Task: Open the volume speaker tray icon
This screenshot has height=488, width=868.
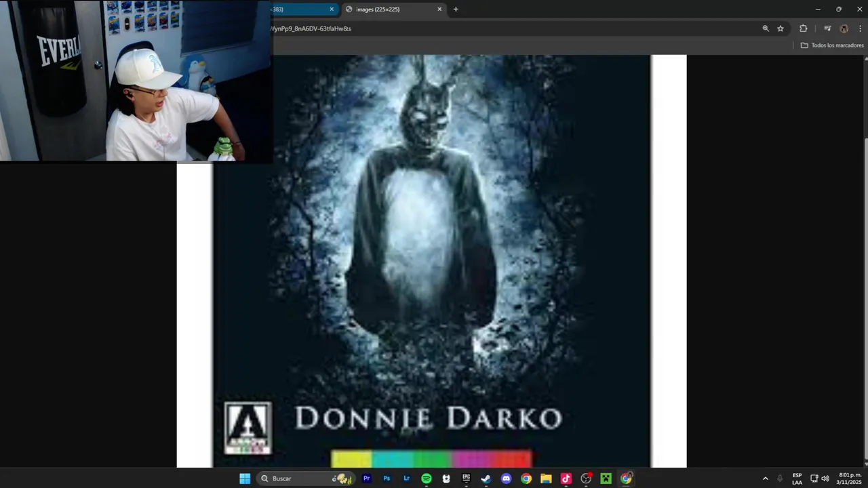Action: 825,479
